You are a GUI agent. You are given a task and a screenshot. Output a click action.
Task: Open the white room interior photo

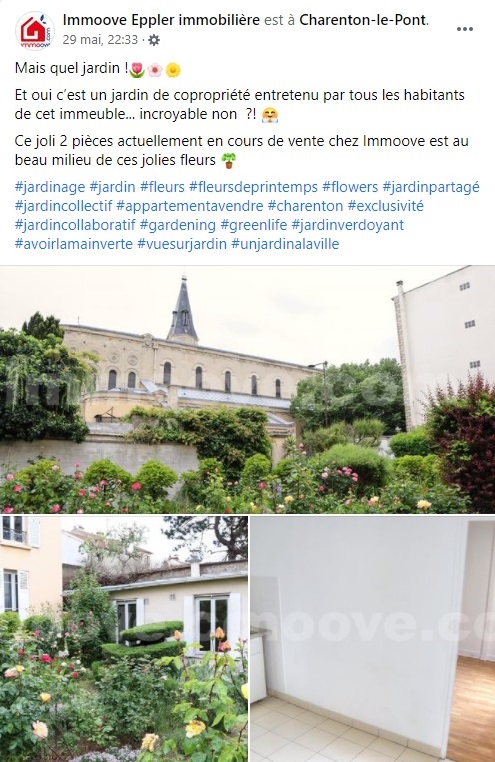tap(373, 639)
